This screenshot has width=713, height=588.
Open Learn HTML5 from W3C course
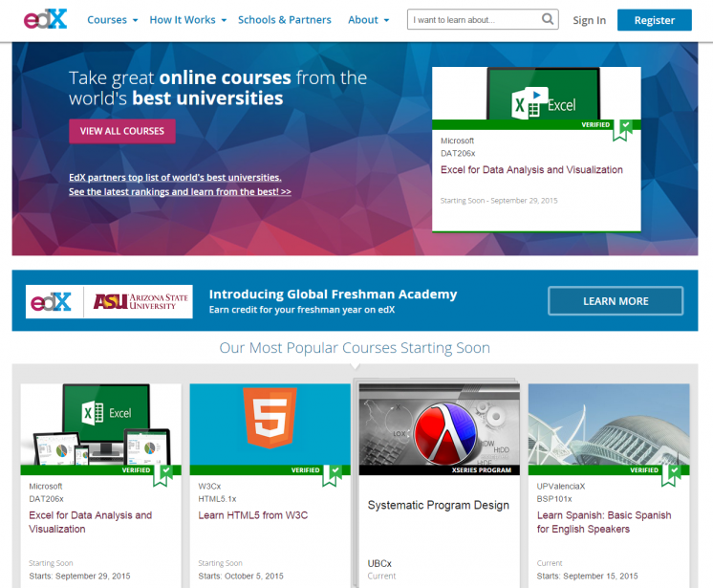point(253,515)
